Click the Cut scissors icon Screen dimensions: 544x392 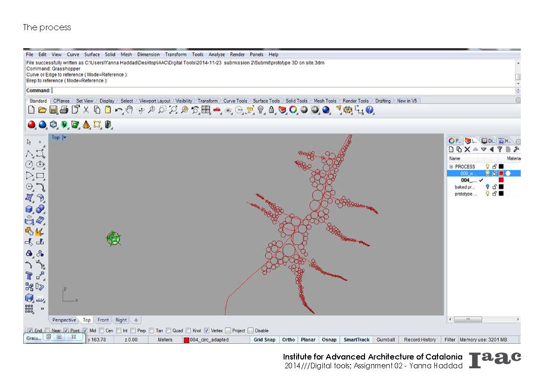[x=86, y=110]
